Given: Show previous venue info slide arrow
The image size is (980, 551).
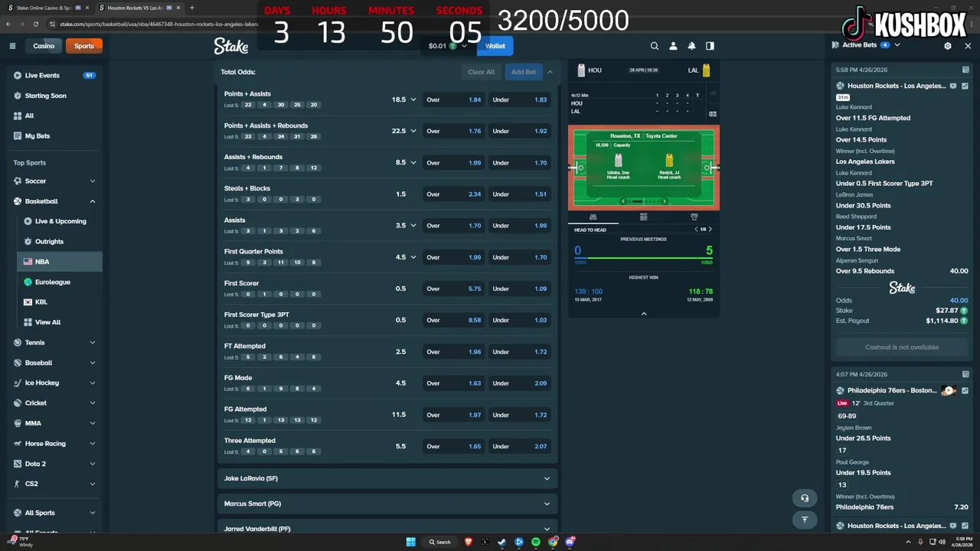Looking at the screenshot, I should pos(623,201).
